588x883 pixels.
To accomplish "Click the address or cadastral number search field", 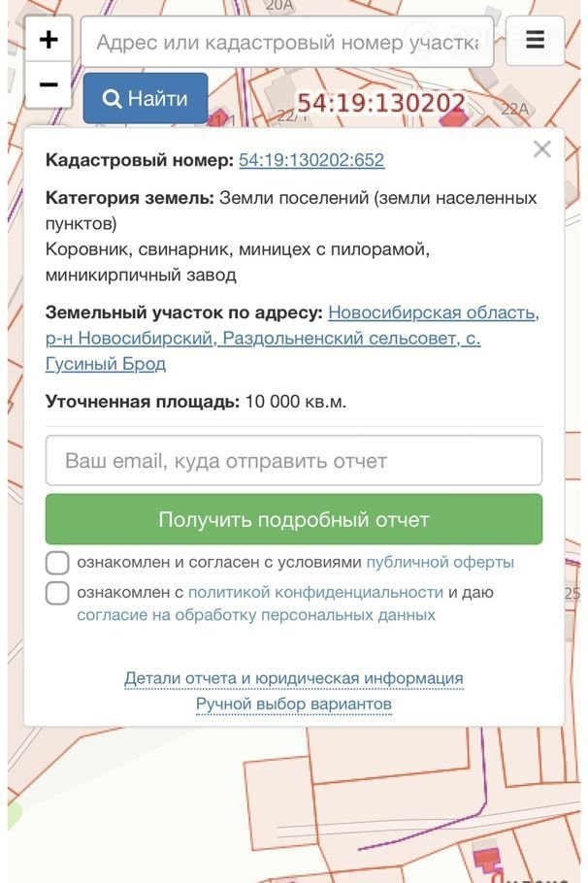I will point(287,42).
